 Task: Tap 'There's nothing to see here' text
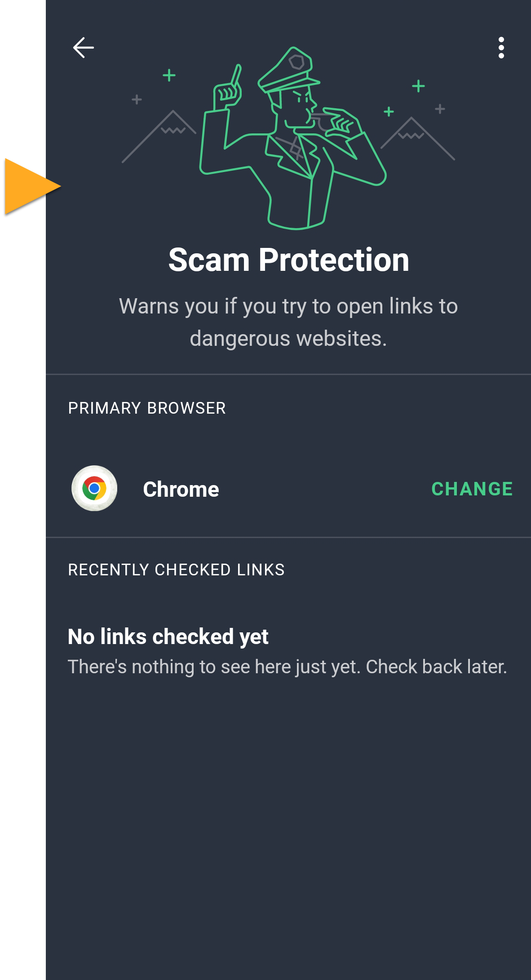(288, 667)
